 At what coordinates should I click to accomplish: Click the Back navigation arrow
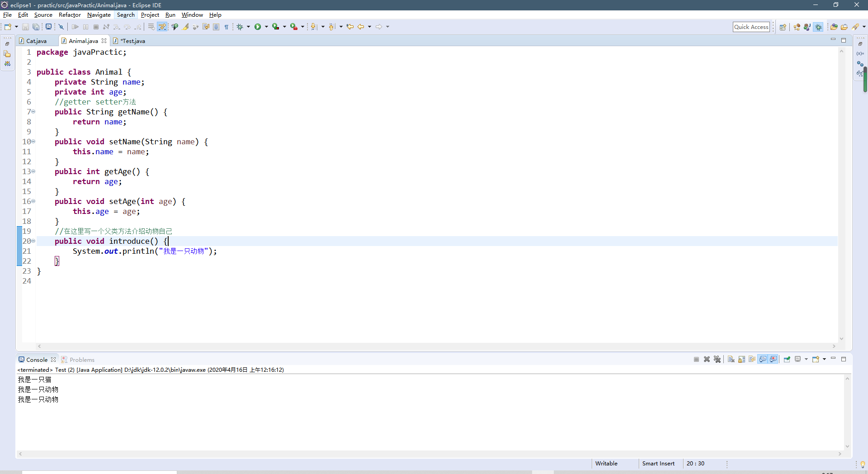coord(361,27)
